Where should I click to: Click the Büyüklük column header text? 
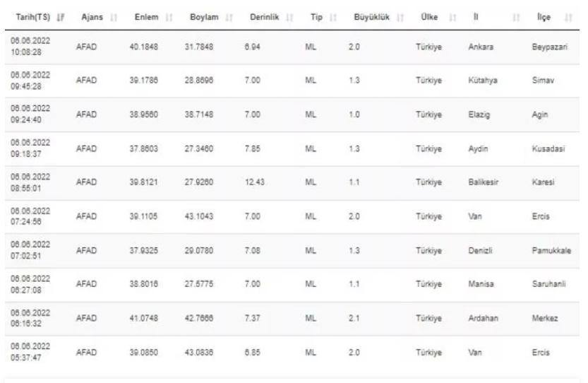(x=371, y=17)
